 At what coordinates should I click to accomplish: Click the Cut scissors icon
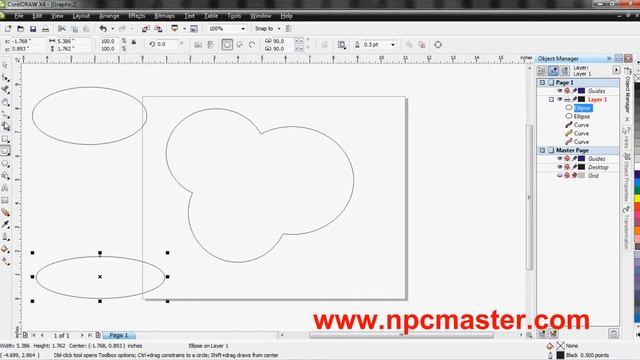pos(62,29)
